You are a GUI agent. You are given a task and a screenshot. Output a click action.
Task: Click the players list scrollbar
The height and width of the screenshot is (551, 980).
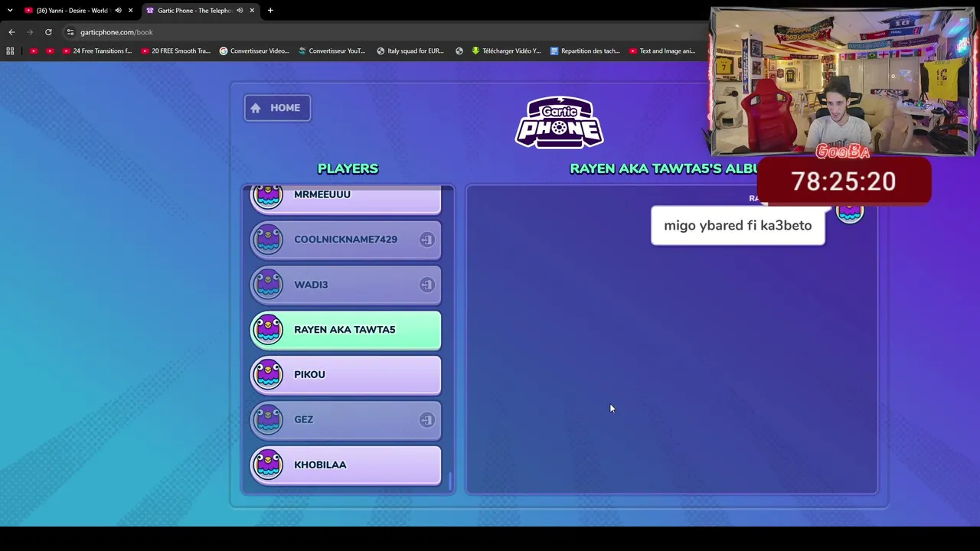(449, 481)
